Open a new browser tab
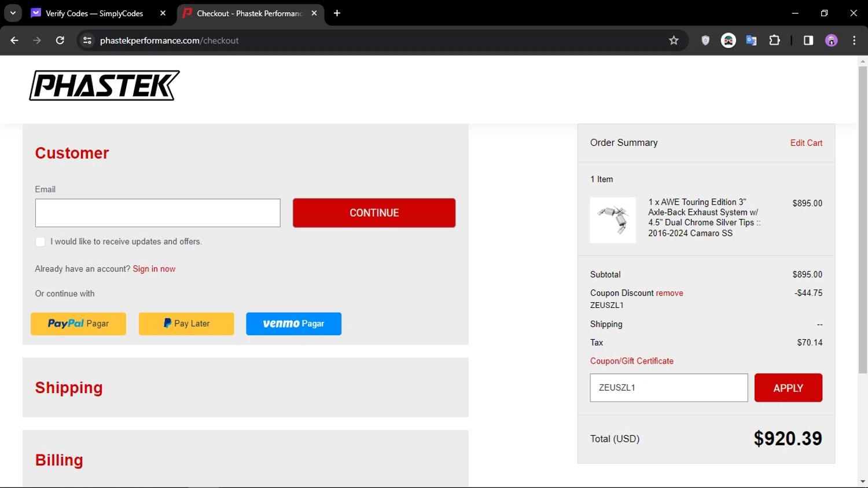Image resolution: width=868 pixels, height=488 pixels. tap(337, 13)
